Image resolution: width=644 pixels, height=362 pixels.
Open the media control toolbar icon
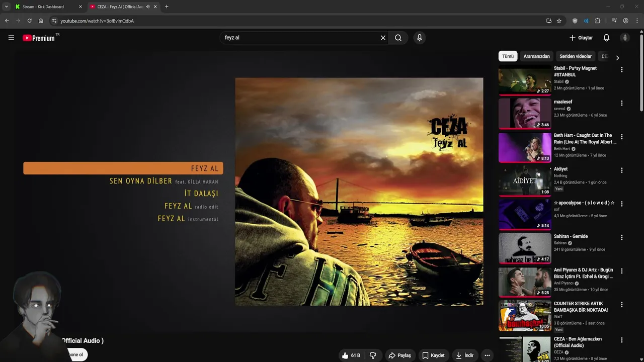[614, 21]
